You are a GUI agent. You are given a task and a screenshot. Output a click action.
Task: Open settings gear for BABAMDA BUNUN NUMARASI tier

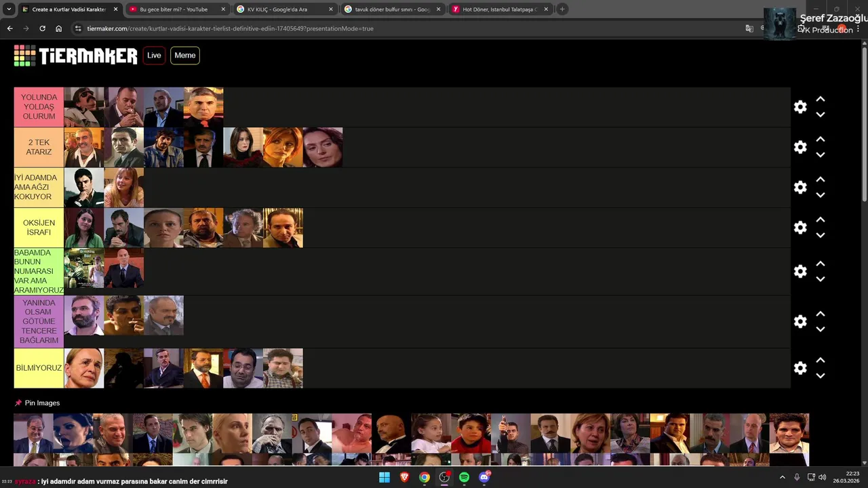point(800,271)
